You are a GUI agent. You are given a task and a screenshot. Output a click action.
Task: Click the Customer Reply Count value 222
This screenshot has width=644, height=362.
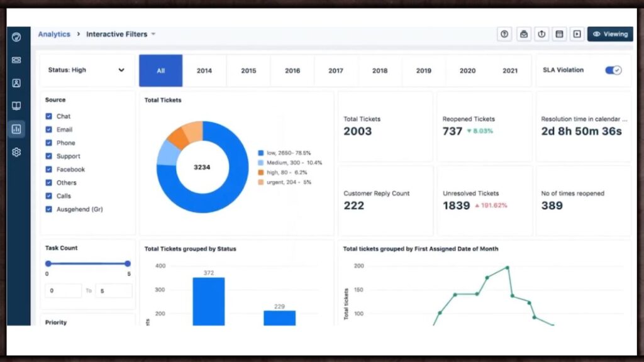click(x=353, y=206)
